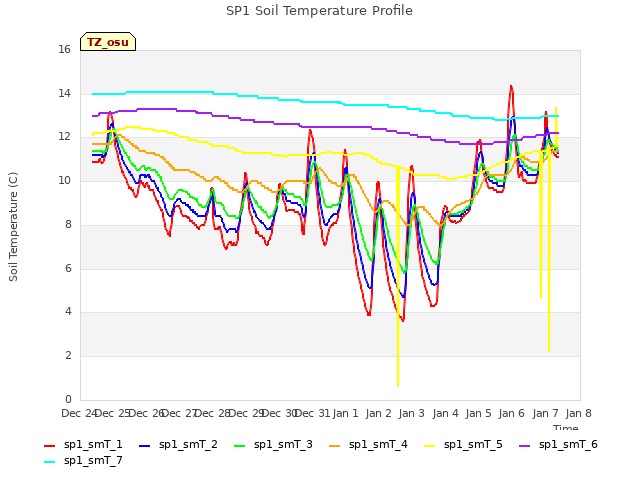640x480 pixels.
Task: Click the Jan 6 x-axis tick label
Action: [512, 413]
